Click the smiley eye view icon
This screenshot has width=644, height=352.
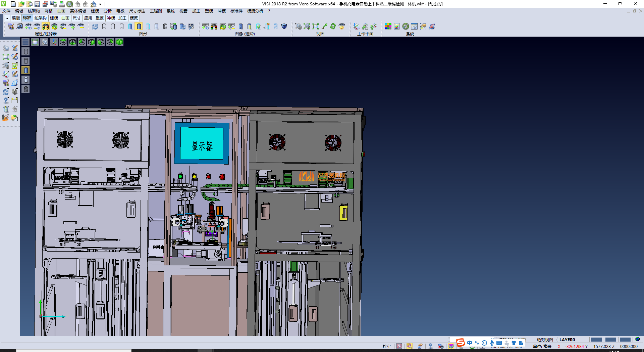(342, 27)
